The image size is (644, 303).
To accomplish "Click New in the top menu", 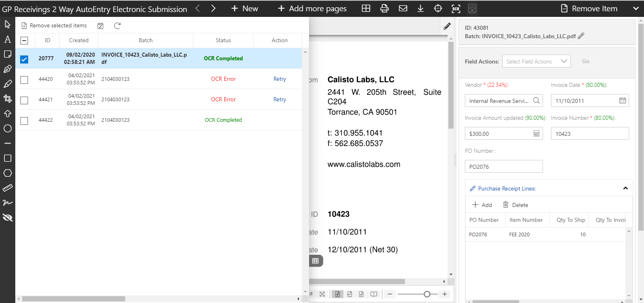I will (244, 8).
